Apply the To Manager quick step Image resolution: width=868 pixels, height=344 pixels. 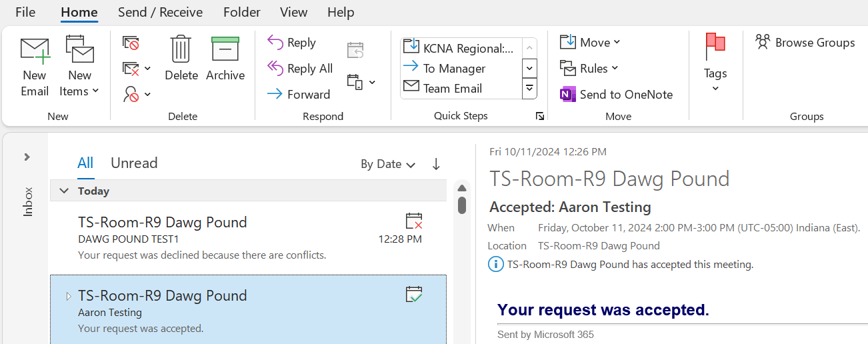pyautogui.click(x=453, y=68)
